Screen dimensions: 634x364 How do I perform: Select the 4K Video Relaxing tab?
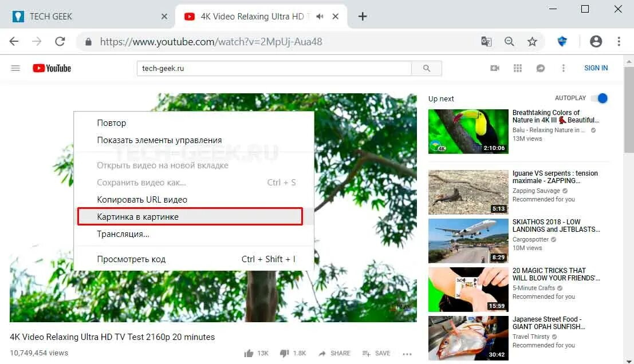(x=261, y=17)
